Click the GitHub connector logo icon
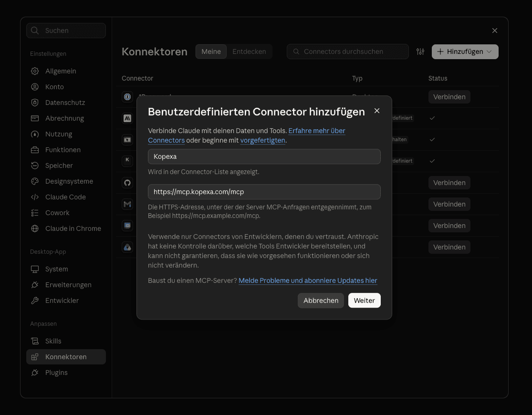Image resolution: width=532 pixels, height=415 pixels. (127, 183)
